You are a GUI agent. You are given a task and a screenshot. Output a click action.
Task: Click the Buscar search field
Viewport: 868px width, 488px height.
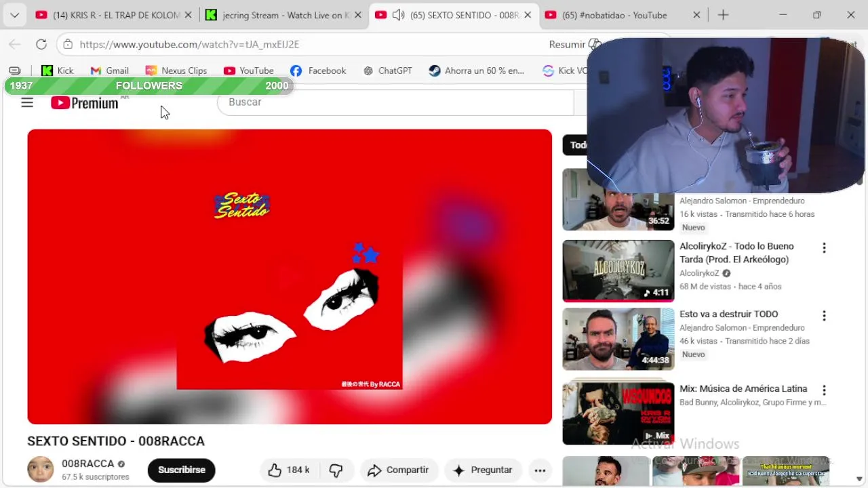395,102
